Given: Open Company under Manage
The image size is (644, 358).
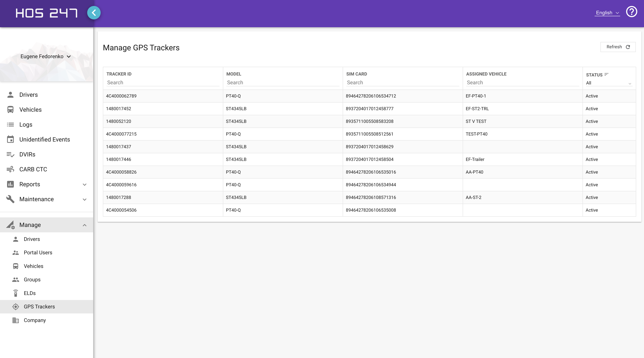Looking at the screenshot, I should point(47,320).
